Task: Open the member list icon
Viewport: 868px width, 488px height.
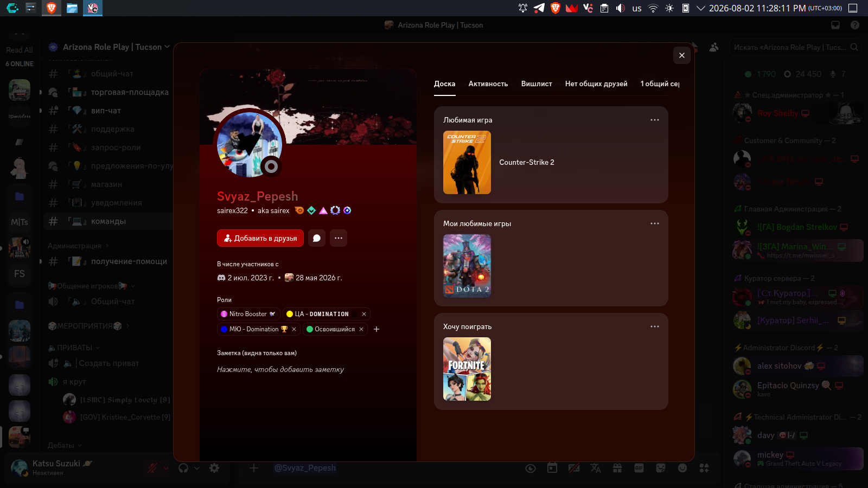Action: 714,47
